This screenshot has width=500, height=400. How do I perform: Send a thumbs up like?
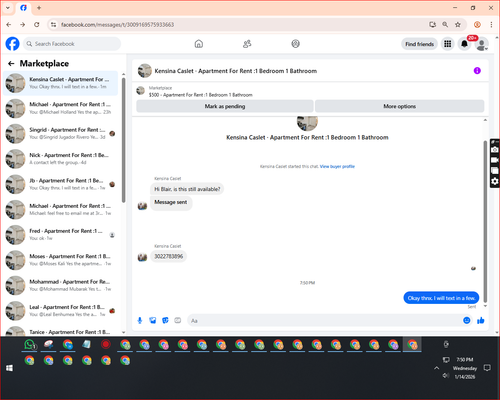coord(481,320)
